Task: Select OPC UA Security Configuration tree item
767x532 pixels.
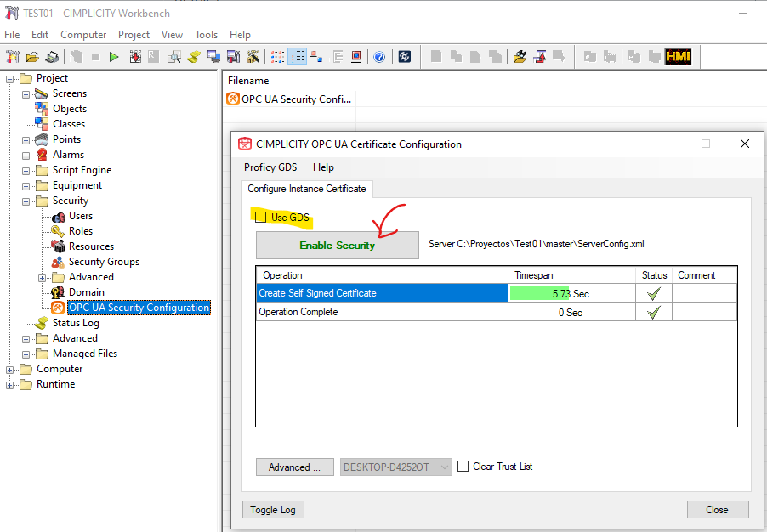Action: [139, 308]
